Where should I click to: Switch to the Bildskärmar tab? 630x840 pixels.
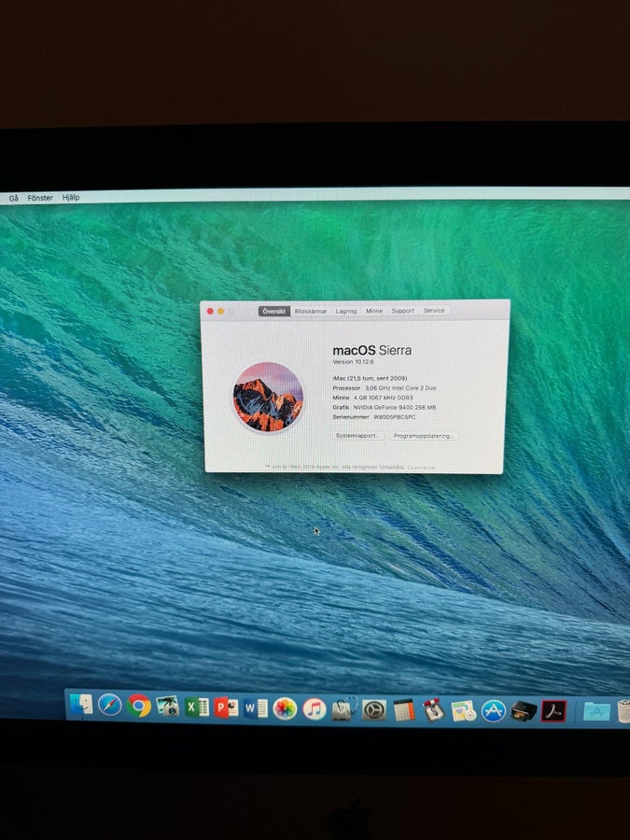click(311, 311)
